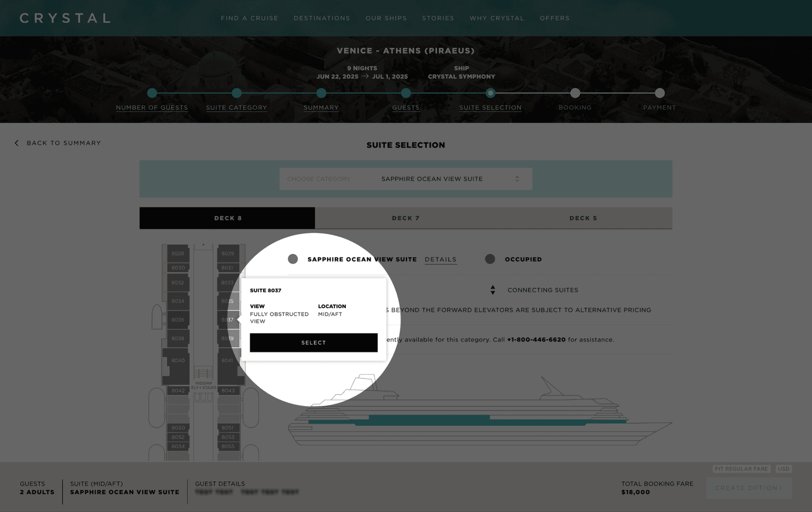
Task: Select suite 8032 on deck plan
Action: (x=178, y=282)
